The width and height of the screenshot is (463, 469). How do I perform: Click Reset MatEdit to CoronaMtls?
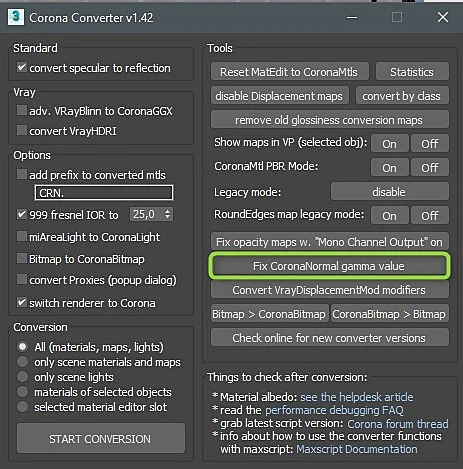[x=290, y=72]
